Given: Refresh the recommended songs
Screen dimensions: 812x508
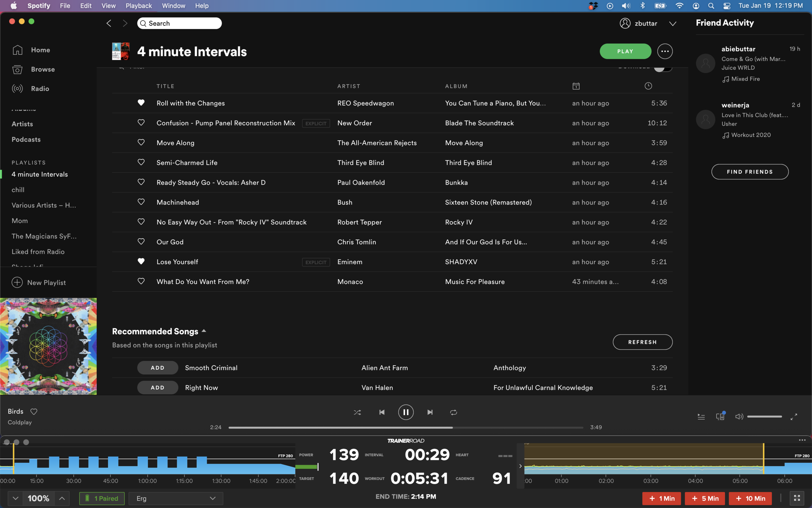Looking at the screenshot, I should 642,342.
